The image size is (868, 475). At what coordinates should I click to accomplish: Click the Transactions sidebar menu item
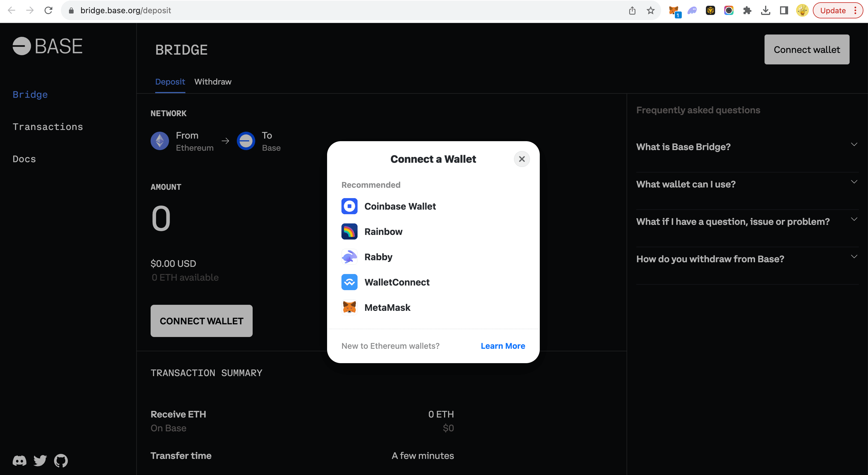(x=48, y=126)
